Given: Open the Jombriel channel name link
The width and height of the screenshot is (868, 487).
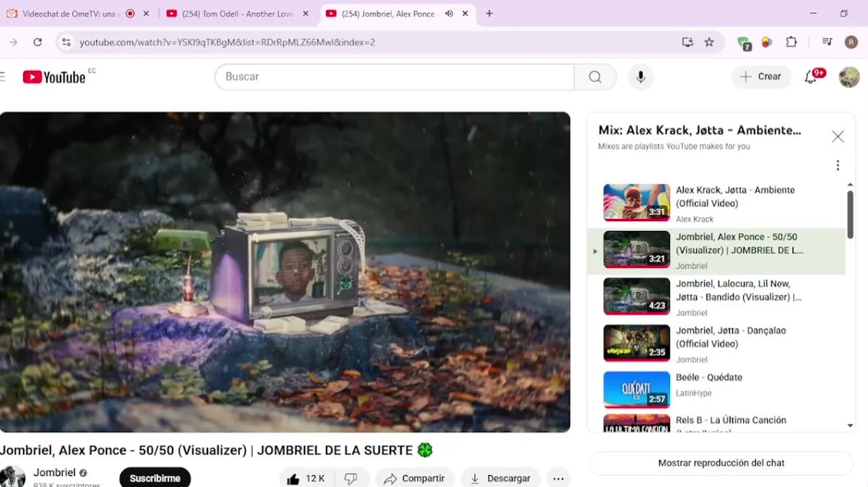Looking at the screenshot, I should coord(55,473).
